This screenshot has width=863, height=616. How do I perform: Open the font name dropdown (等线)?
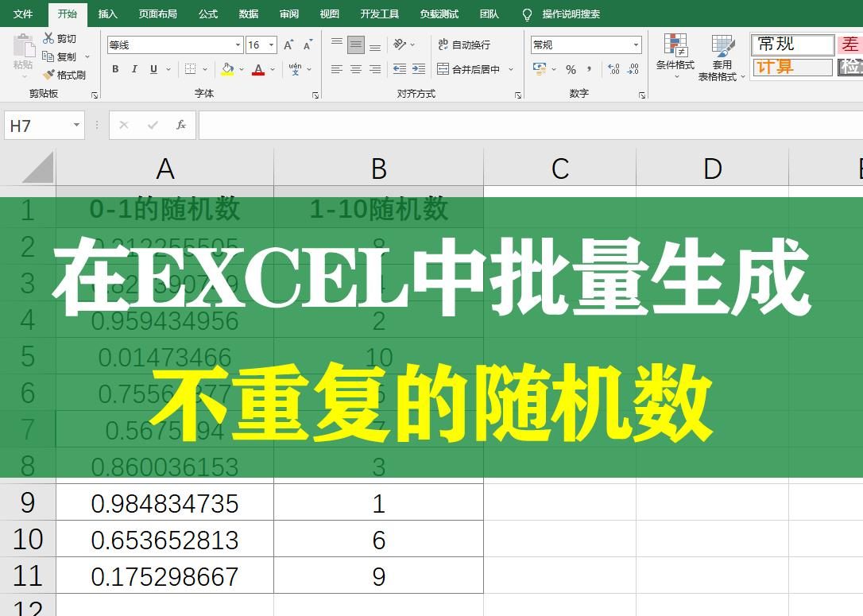pyautogui.click(x=238, y=45)
